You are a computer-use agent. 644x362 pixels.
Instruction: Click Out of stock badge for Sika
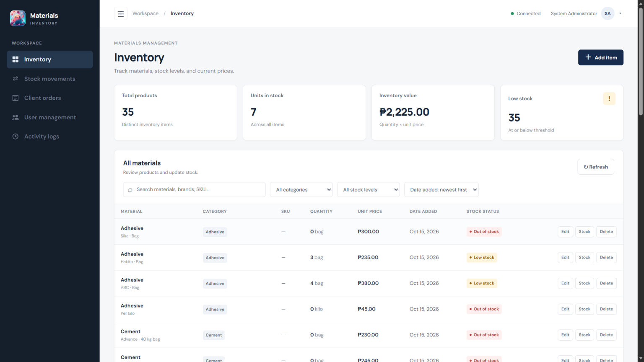[484, 232]
